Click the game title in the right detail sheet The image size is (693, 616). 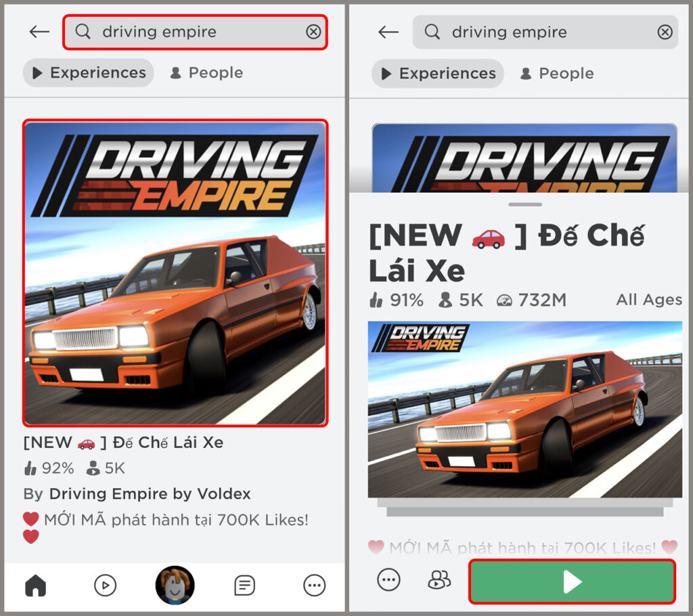(x=506, y=253)
